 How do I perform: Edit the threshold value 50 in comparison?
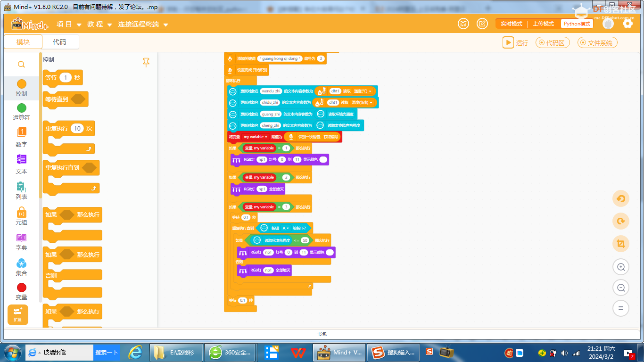305,240
